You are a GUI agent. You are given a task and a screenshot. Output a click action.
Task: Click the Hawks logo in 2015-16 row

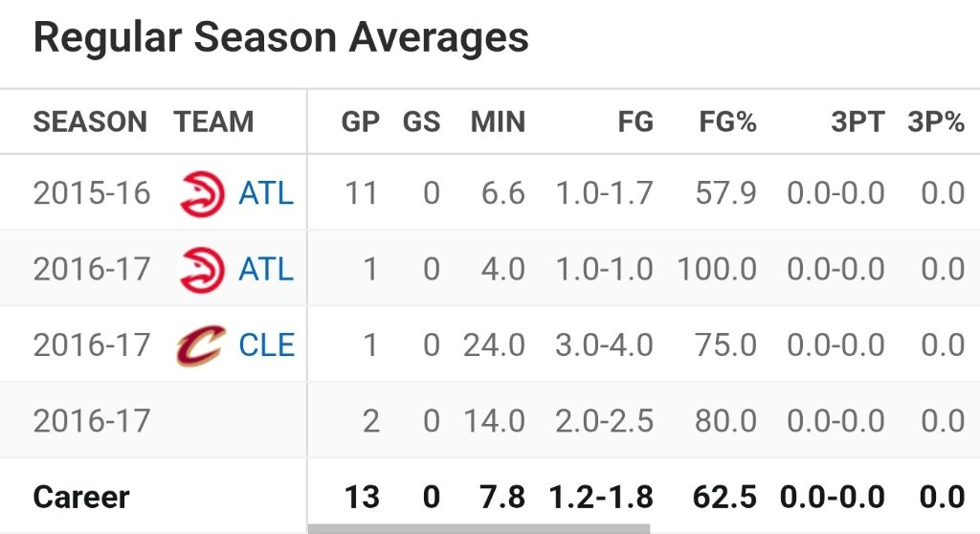(x=201, y=193)
